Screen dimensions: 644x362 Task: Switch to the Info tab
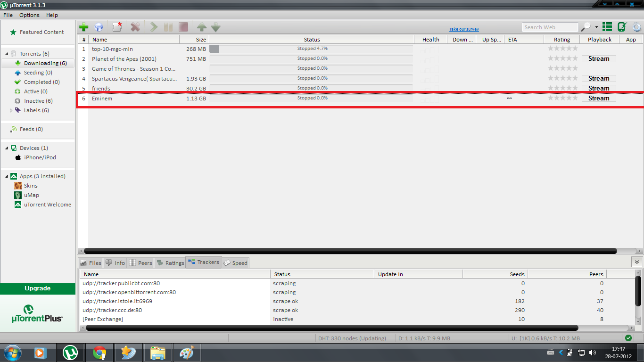(x=116, y=263)
